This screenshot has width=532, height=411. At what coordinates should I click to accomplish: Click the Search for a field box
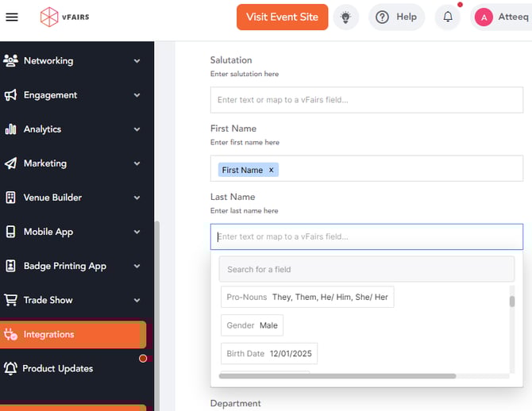(366, 269)
